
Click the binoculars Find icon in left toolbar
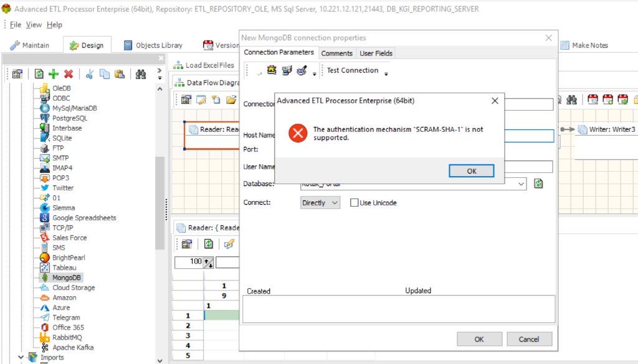(x=141, y=74)
